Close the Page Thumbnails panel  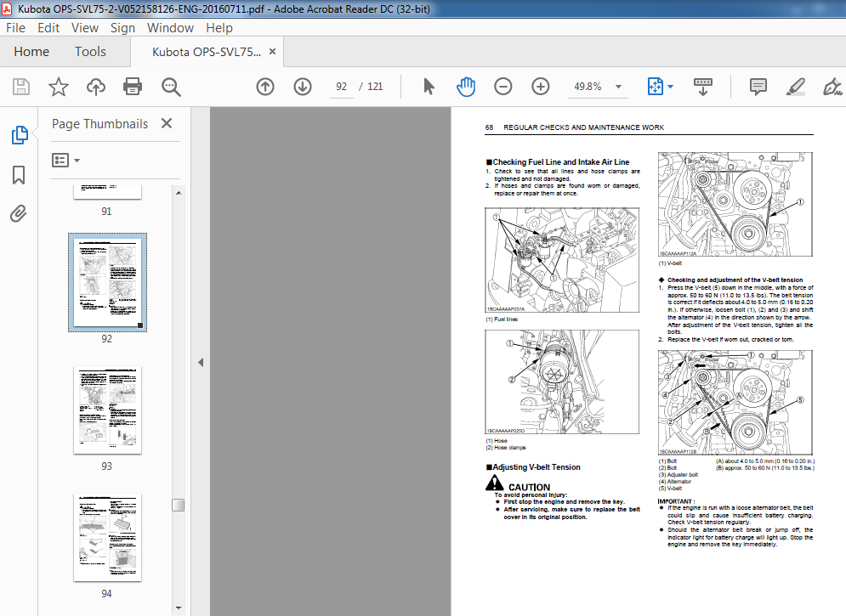click(167, 123)
